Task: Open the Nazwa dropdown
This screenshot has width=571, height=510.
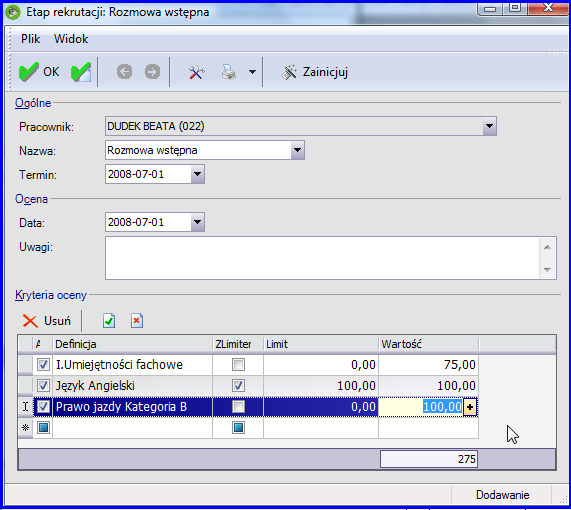Action: [x=298, y=150]
